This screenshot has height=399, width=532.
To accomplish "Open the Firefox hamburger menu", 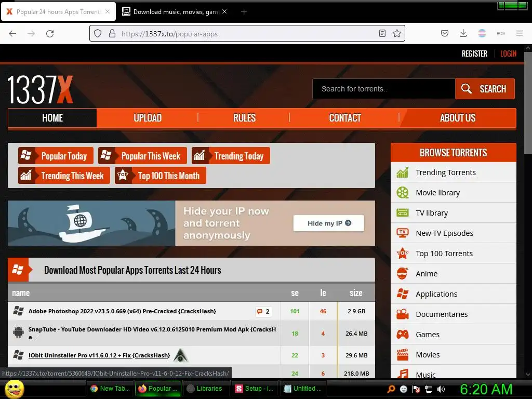I will coord(519,33).
